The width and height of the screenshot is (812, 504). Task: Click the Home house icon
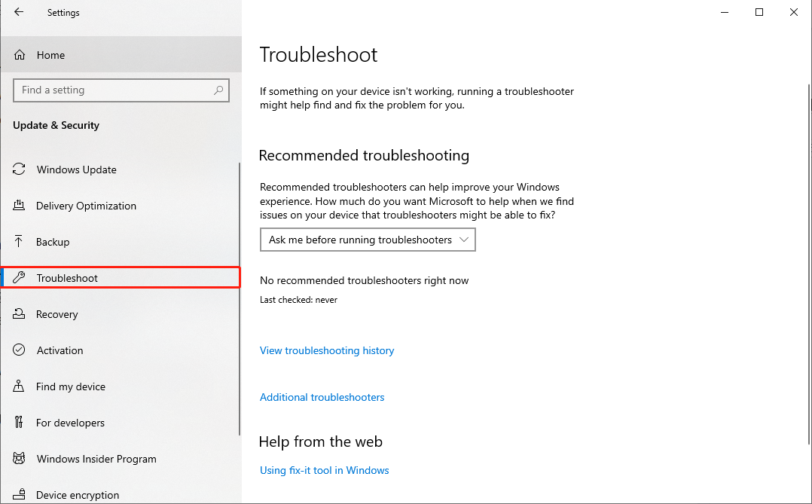(19, 55)
